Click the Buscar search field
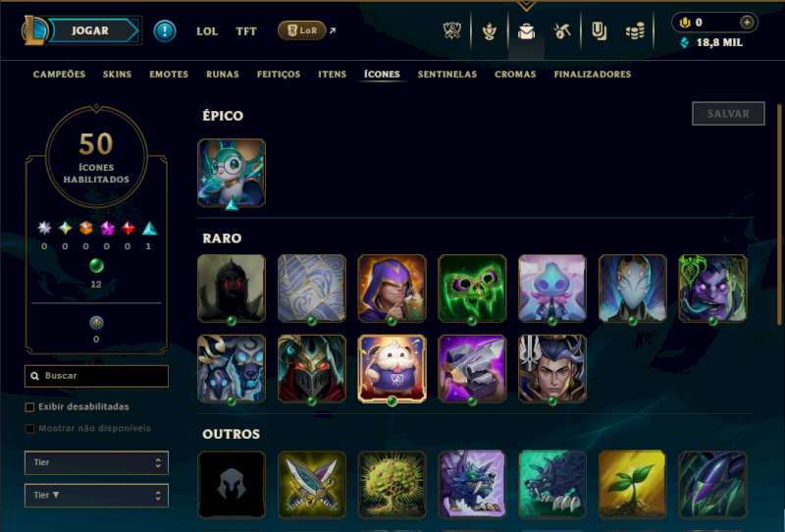 click(x=96, y=376)
